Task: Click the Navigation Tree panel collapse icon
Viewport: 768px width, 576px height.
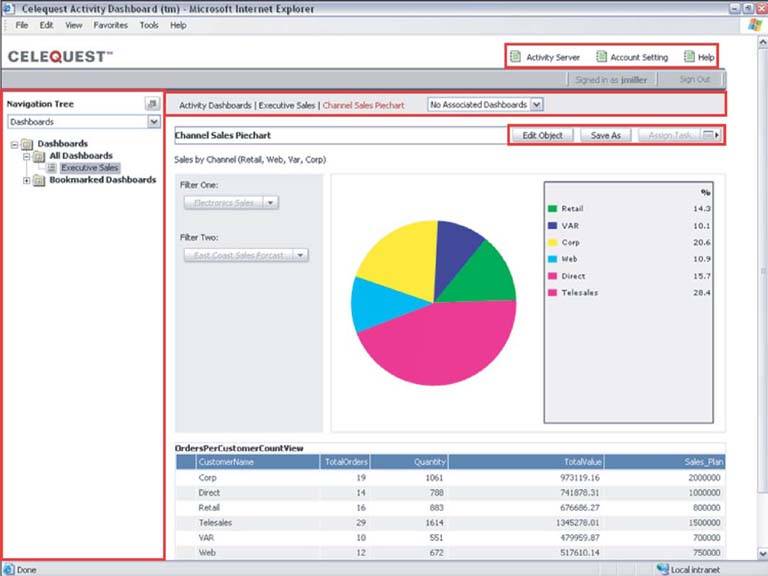Action: [x=152, y=104]
